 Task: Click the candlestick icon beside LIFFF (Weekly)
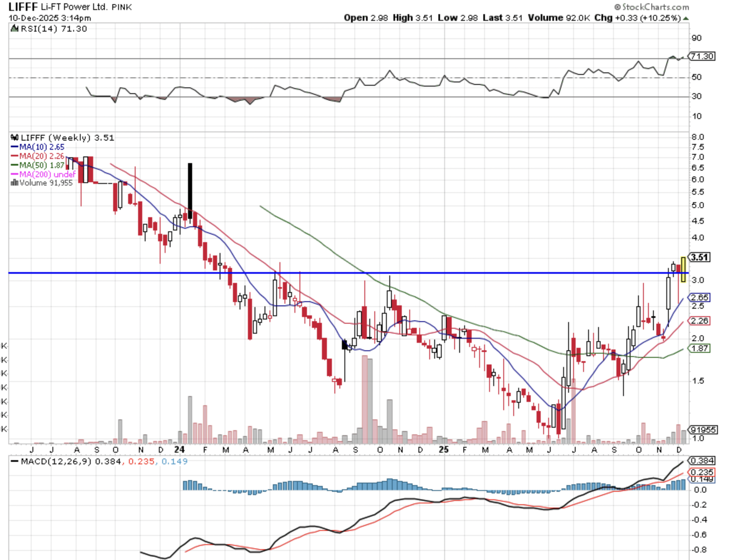[15, 138]
